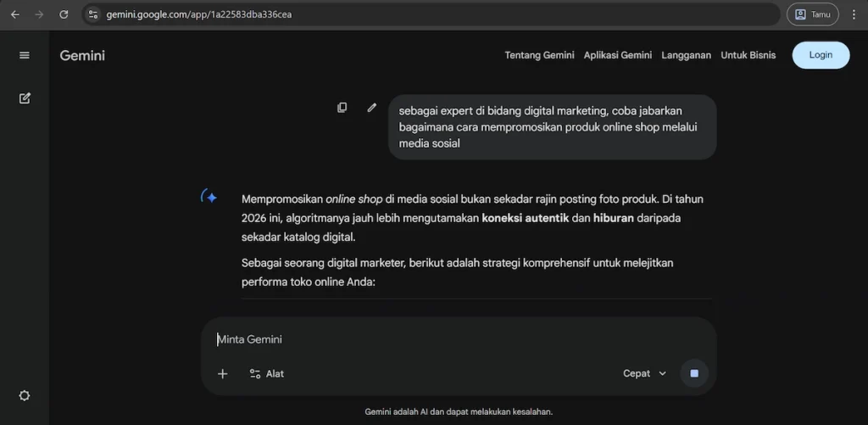Screen dimensions: 868x425
Task: Click the disclaimer 'Gemini adalah AI dan dapat melakukan kesalahan.'
Action: coord(459,411)
